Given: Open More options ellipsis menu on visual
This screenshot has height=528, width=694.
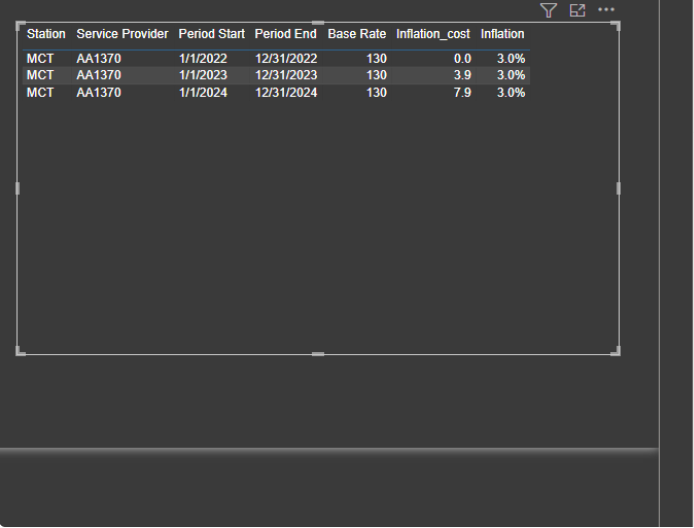Looking at the screenshot, I should click(606, 10).
